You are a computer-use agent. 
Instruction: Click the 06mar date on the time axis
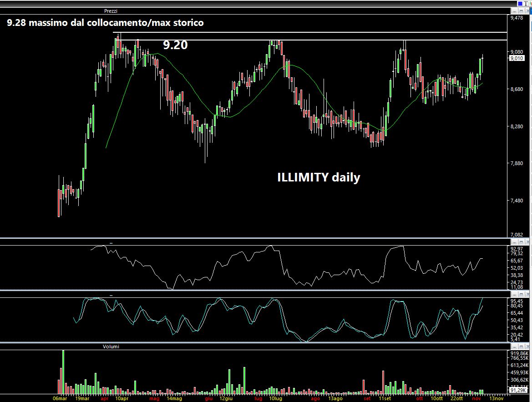point(60,399)
